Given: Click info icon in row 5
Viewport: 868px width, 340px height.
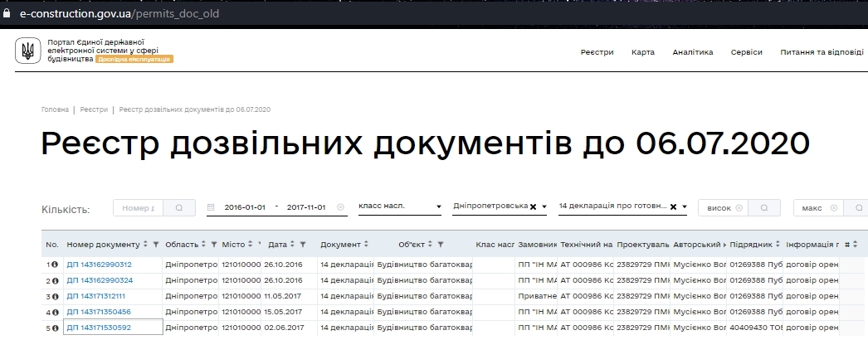Looking at the screenshot, I should point(55,328).
